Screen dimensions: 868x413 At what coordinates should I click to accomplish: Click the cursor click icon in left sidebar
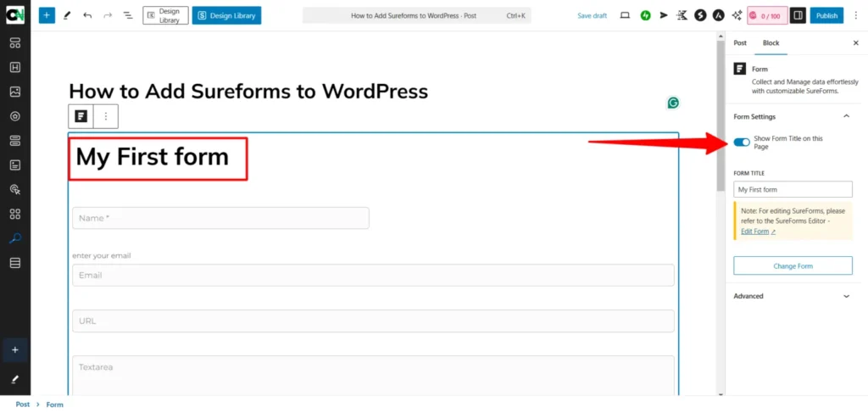[15, 190]
